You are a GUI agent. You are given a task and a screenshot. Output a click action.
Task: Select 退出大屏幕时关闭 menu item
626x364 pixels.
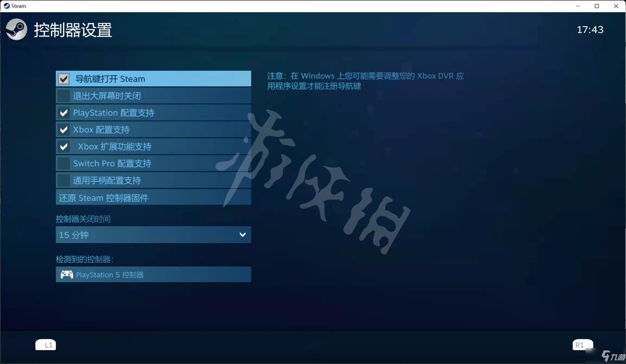click(154, 96)
